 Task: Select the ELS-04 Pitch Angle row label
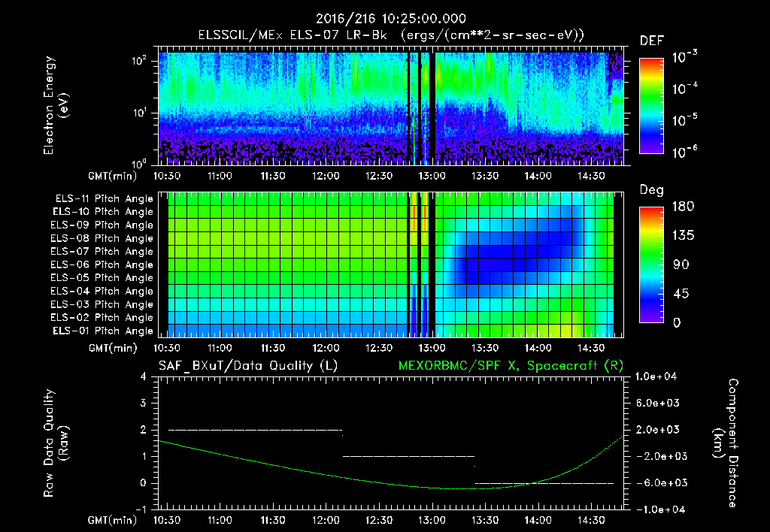coord(102,291)
